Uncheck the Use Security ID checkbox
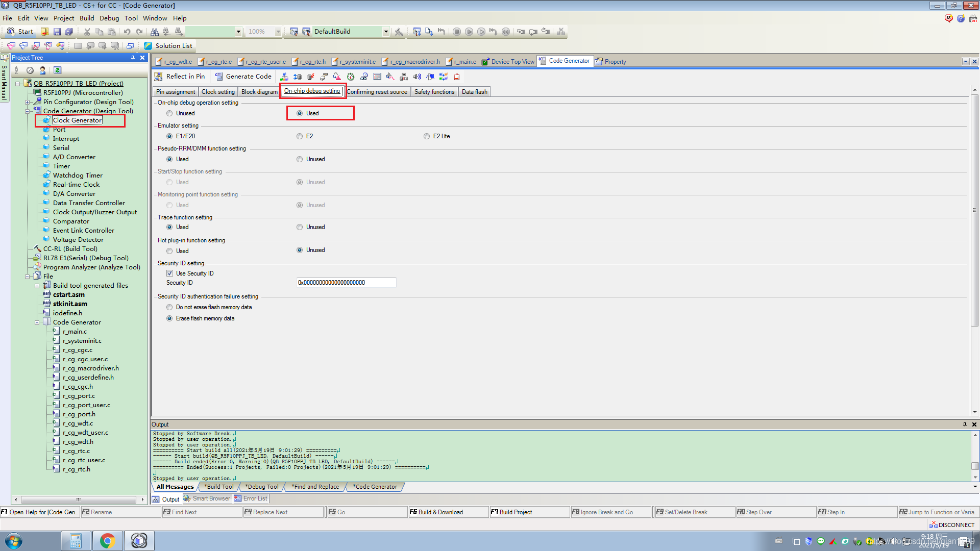This screenshot has width=980, height=551. click(170, 273)
